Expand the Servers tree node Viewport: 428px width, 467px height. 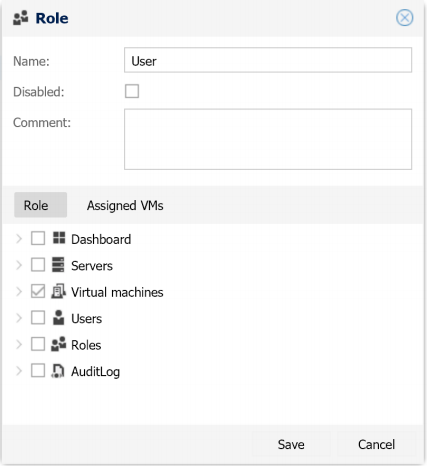19,265
